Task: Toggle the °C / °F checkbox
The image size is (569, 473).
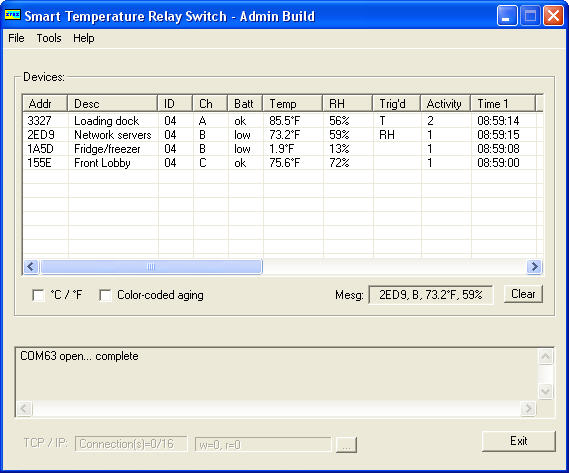Action: [x=38, y=295]
